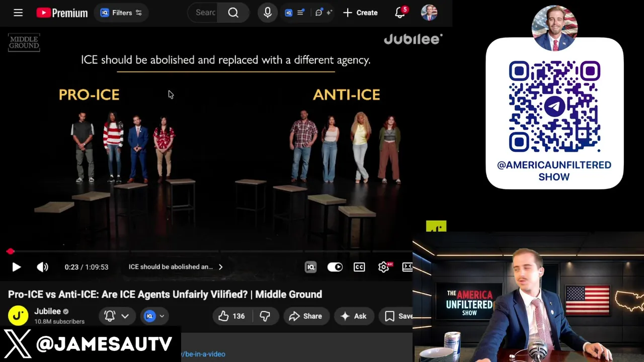Viewport: 644px width, 362px height.
Task: Expand the blue IQ dropdown beside subscribe
Action: pyautogui.click(x=154, y=316)
